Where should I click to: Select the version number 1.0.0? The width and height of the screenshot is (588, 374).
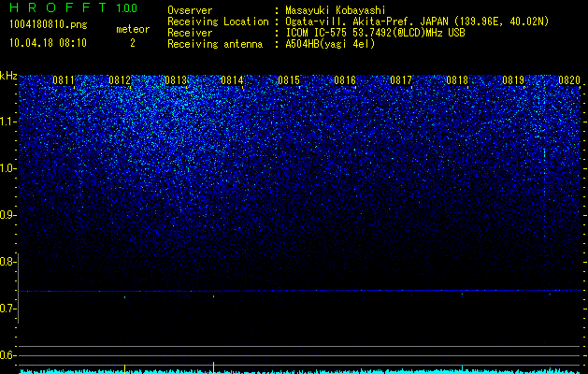127,7
